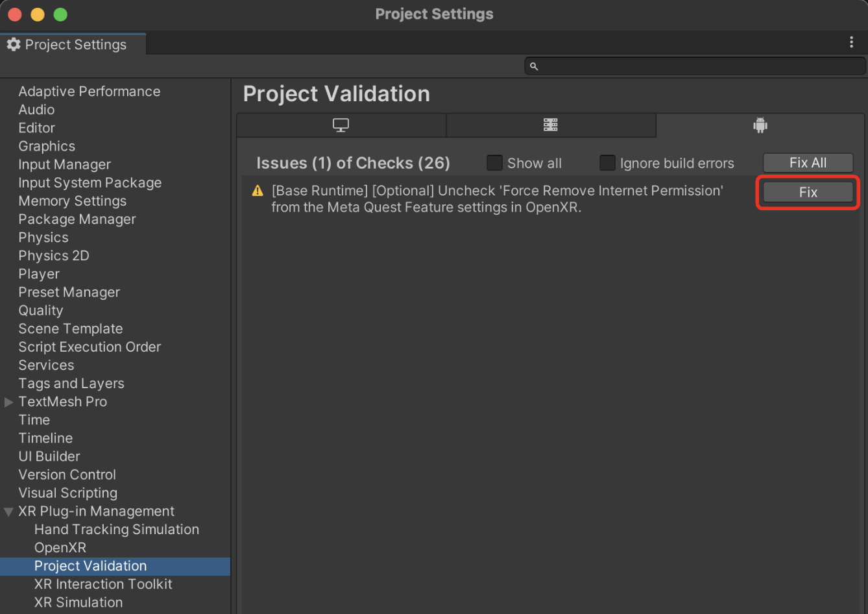The height and width of the screenshot is (614, 868).
Task: Open Hand Tracking Simulation settings
Action: [117, 530]
